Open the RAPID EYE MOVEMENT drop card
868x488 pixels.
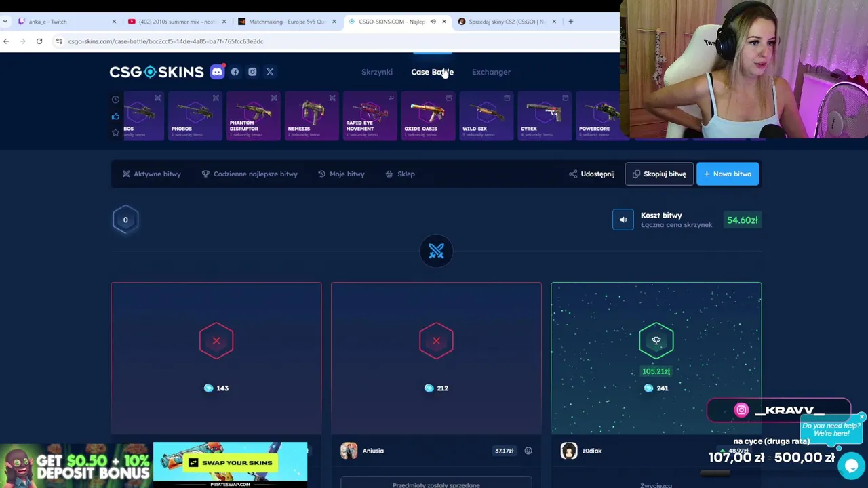(x=370, y=117)
